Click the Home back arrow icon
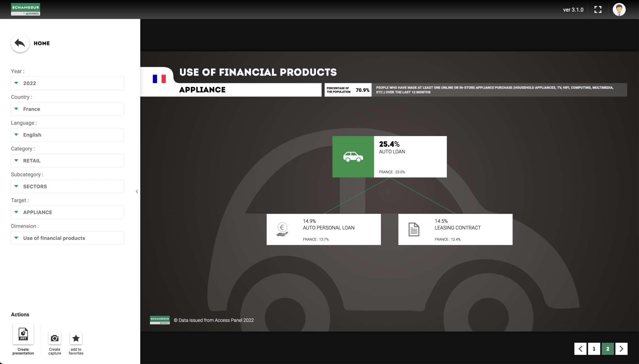 coord(20,43)
